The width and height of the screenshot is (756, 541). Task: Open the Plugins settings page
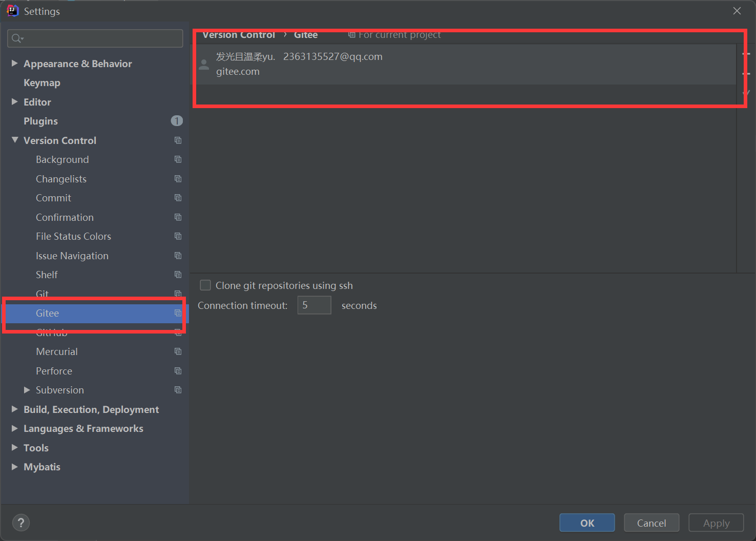pos(40,121)
